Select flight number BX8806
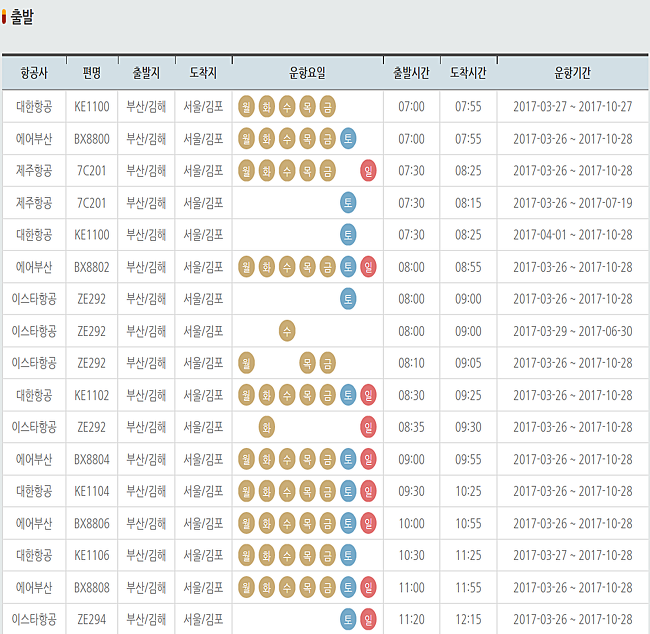Screen dimensions: 650x634 [92, 523]
